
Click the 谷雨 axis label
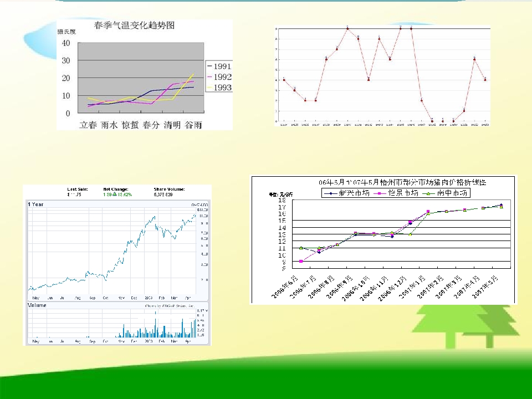pos(193,125)
